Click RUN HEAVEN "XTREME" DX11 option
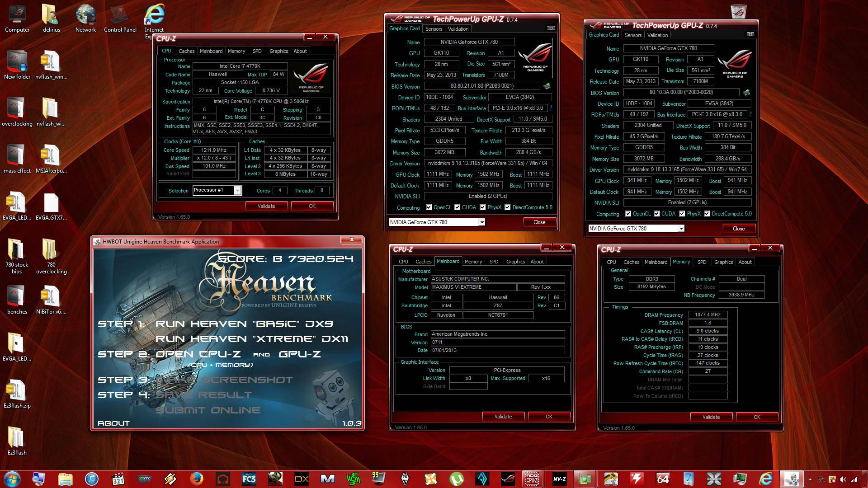Image resolution: width=868 pixels, height=488 pixels. [x=252, y=339]
